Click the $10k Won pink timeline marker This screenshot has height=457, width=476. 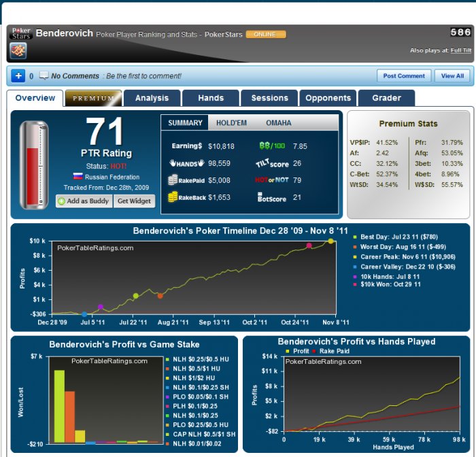point(309,246)
